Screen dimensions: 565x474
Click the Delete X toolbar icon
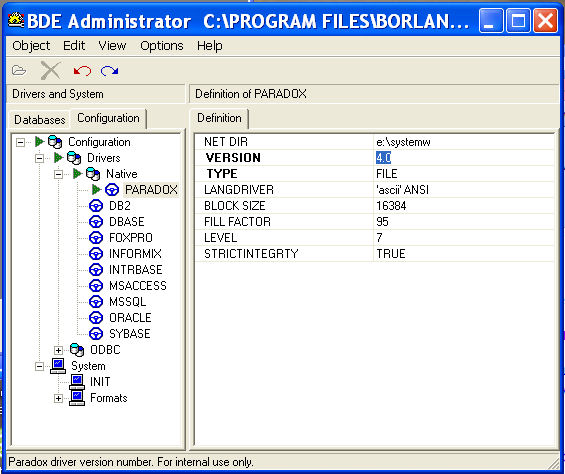50,70
